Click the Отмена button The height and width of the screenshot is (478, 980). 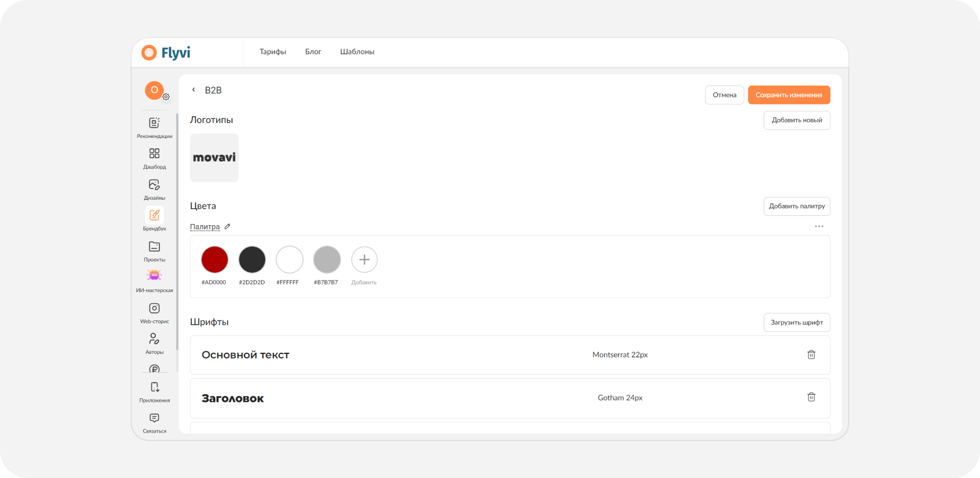point(725,95)
